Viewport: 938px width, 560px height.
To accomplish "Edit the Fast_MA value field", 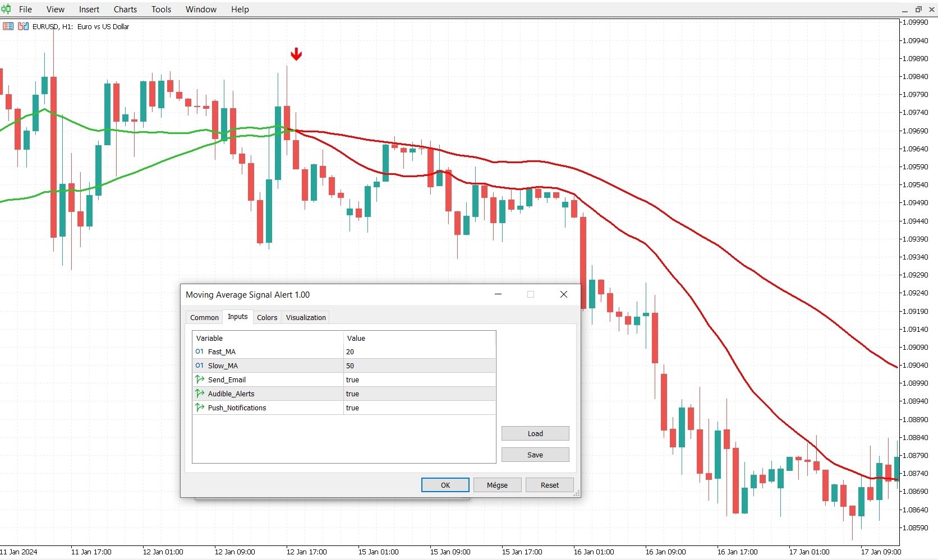I will coord(419,351).
